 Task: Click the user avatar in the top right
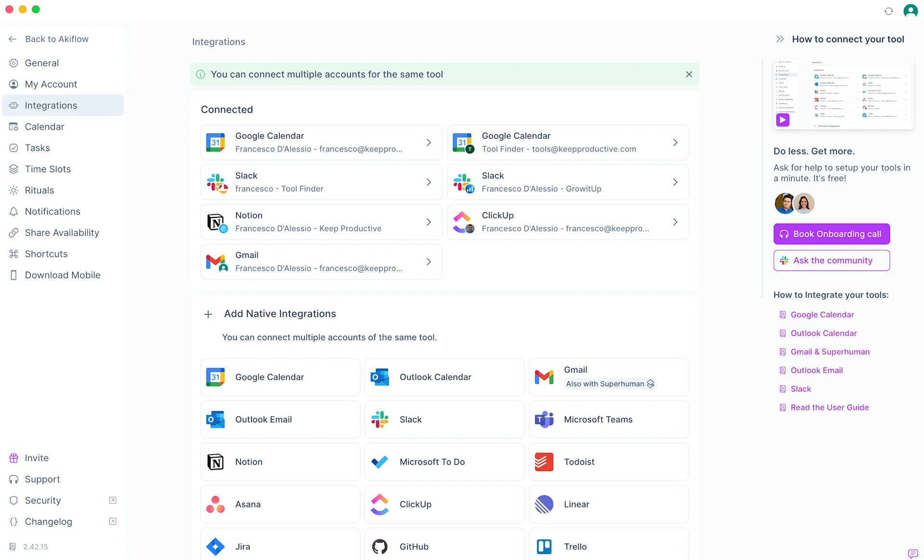(911, 11)
